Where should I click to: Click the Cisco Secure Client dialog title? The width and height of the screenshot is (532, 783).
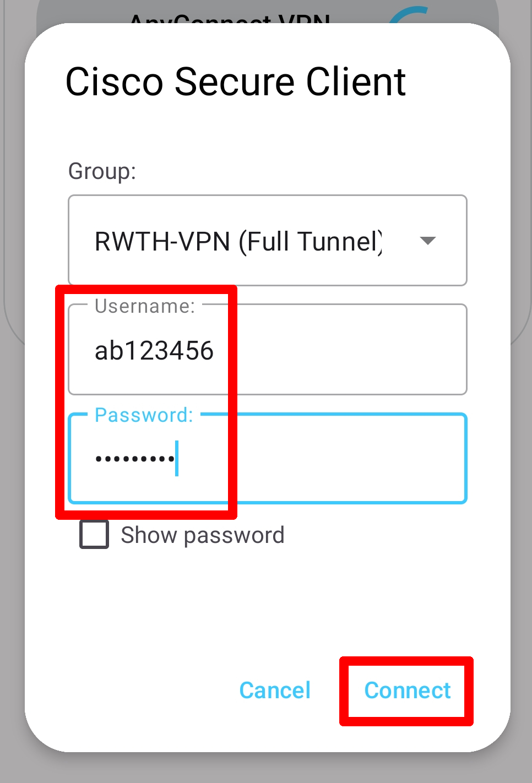click(236, 81)
